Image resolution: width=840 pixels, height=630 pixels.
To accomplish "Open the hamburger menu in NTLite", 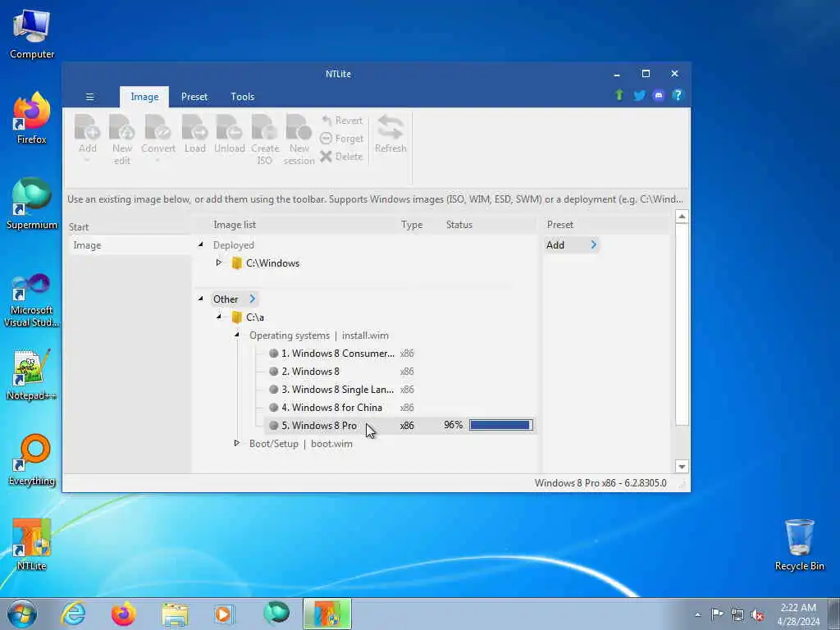I will 90,97.
